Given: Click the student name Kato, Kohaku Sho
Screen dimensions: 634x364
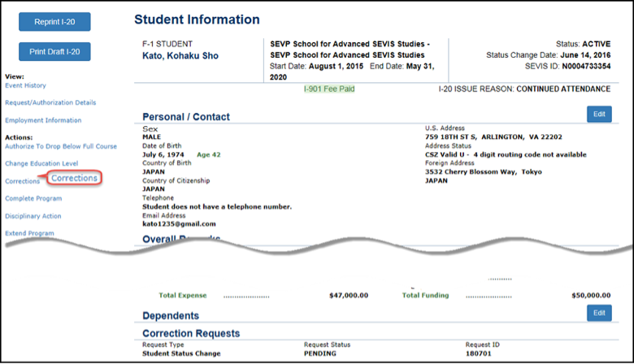Looking at the screenshot, I should [x=180, y=56].
